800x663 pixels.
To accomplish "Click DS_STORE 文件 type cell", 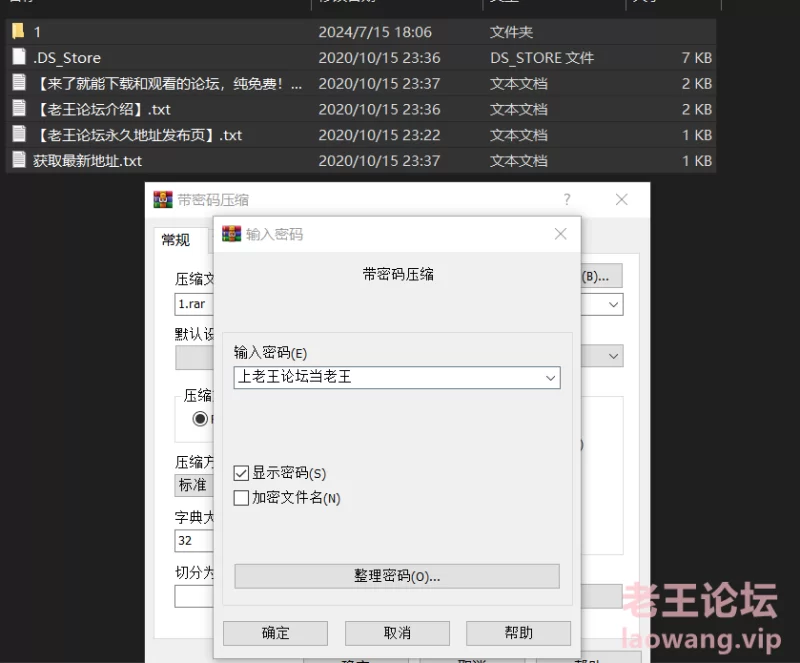I will pos(542,58).
